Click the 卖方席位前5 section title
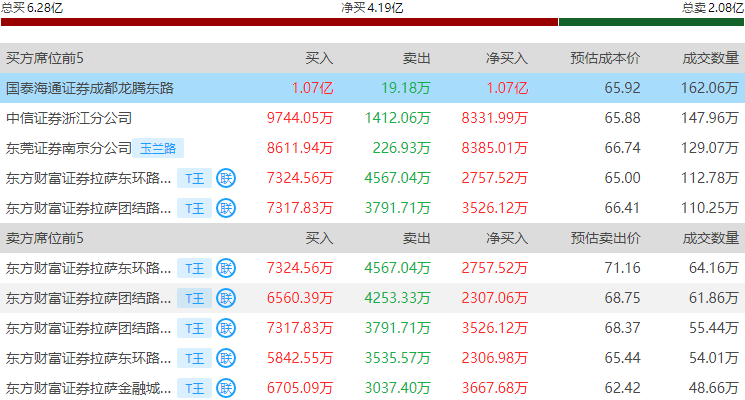The image size is (745, 400). coord(45,238)
